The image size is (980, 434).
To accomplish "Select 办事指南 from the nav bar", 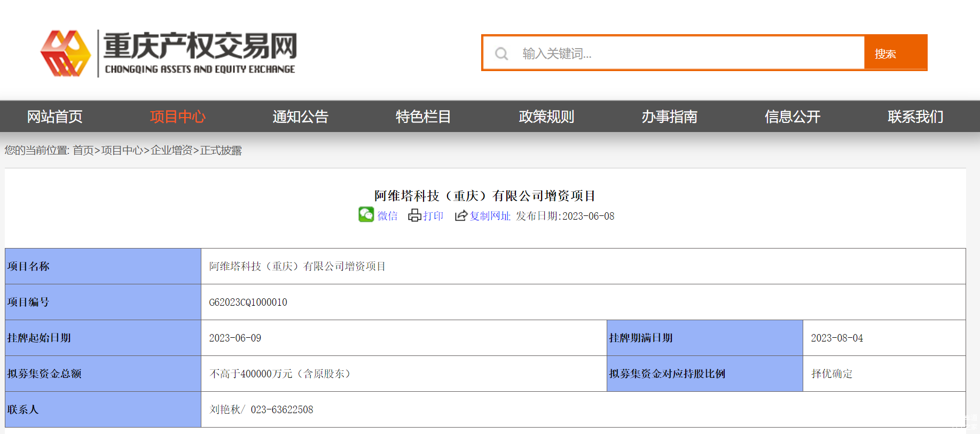I will [669, 117].
